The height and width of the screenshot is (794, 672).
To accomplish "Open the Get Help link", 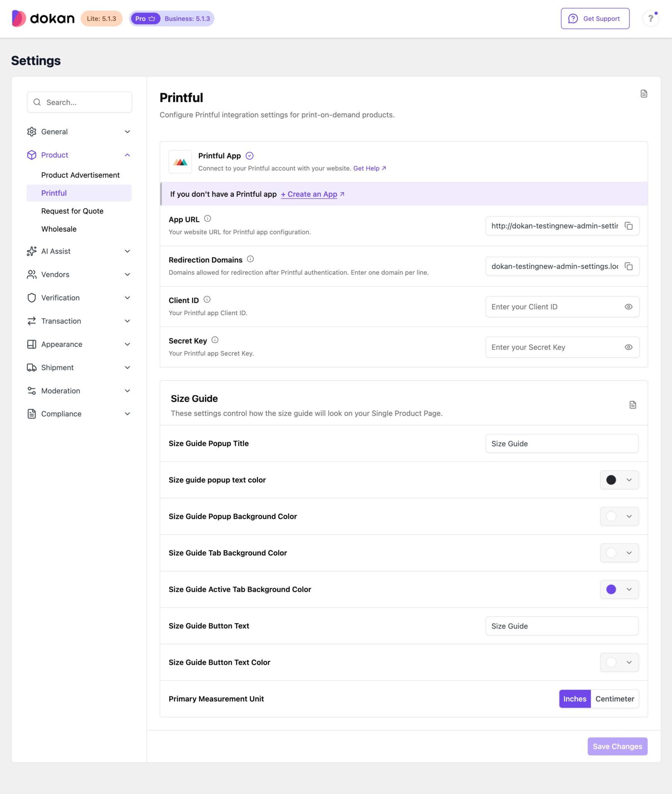I will pyautogui.click(x=370, y=168).
